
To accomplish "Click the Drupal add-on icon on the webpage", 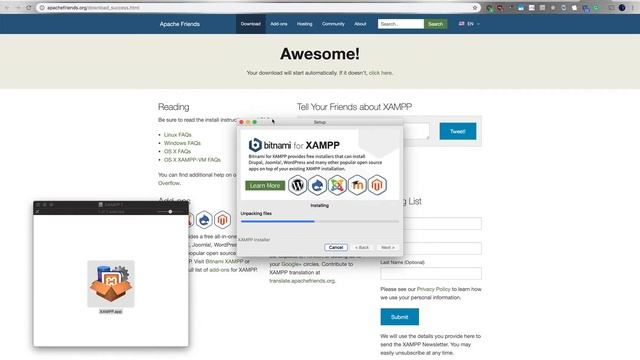I will (204, 220).
